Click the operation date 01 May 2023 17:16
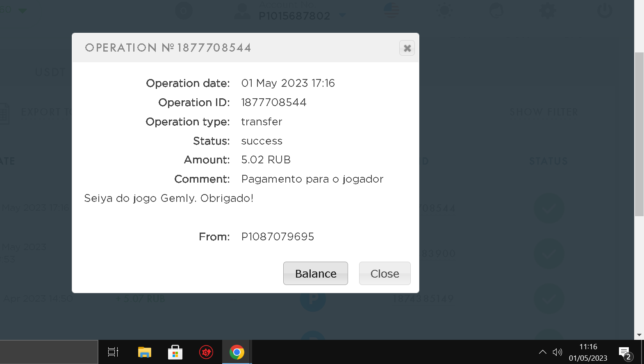Screen dimensions: 644x364 (x=288, y=83)
